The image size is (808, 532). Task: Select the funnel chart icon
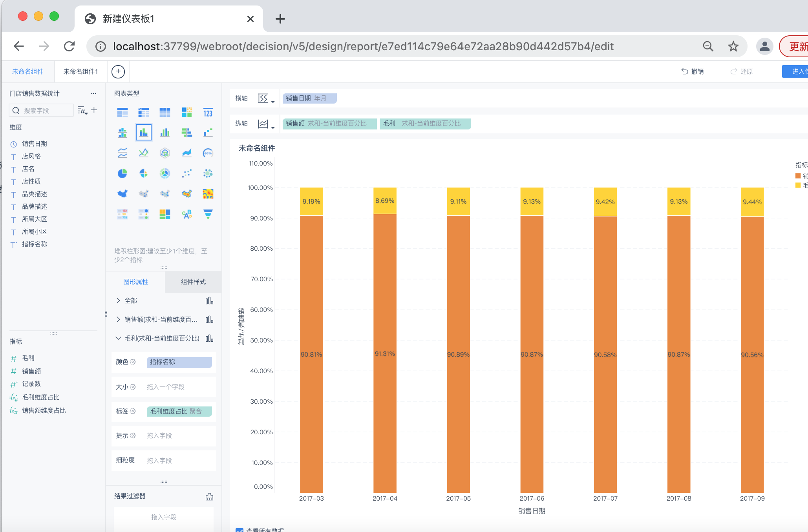pos(208,214)
